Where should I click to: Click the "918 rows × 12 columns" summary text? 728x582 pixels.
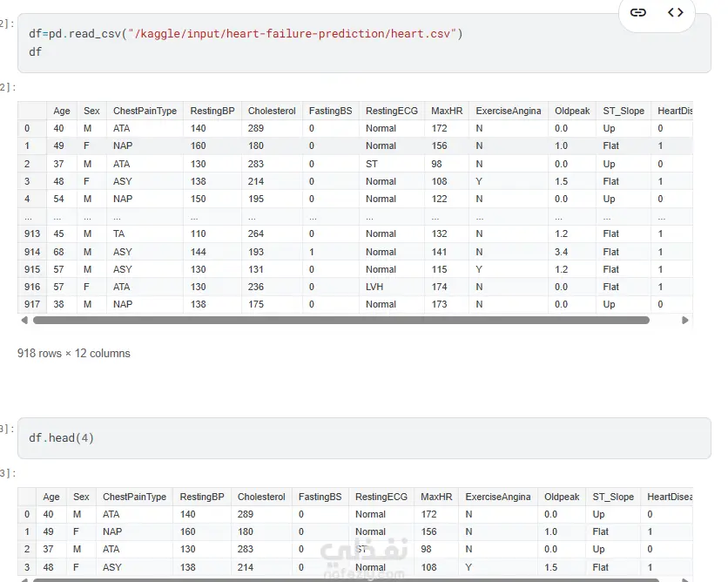[74, 354]
